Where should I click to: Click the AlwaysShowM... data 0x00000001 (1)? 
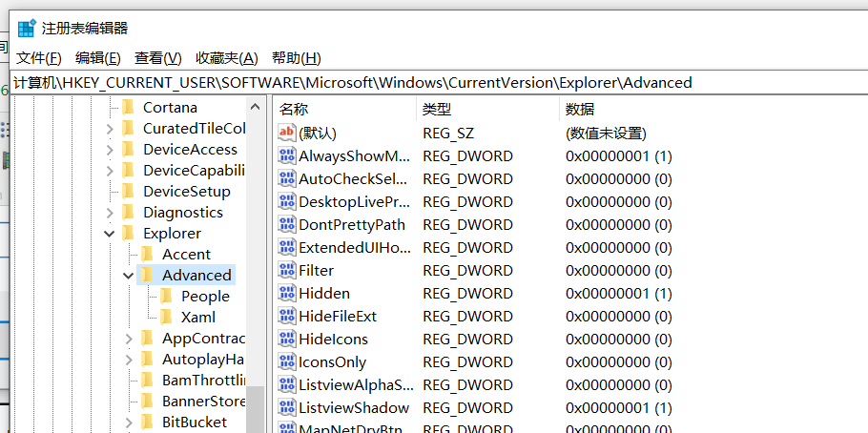619,156
